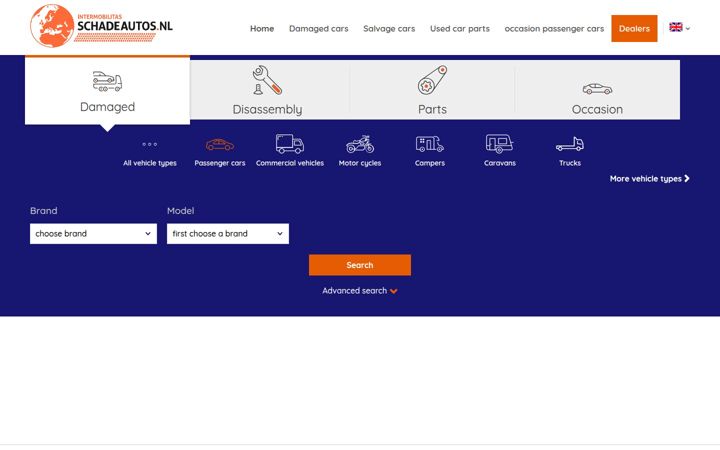
Task: Click the orange Search button
Action: coord(360,265)
